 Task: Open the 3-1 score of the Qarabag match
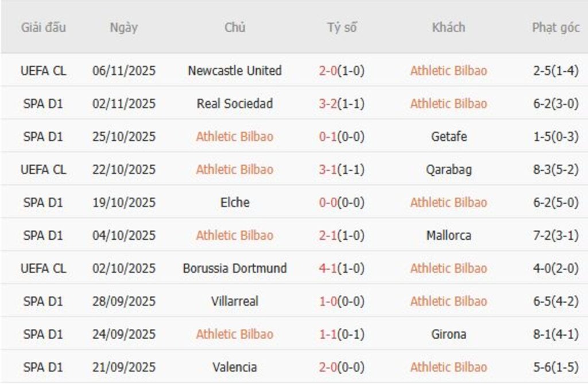coord(328,170)
